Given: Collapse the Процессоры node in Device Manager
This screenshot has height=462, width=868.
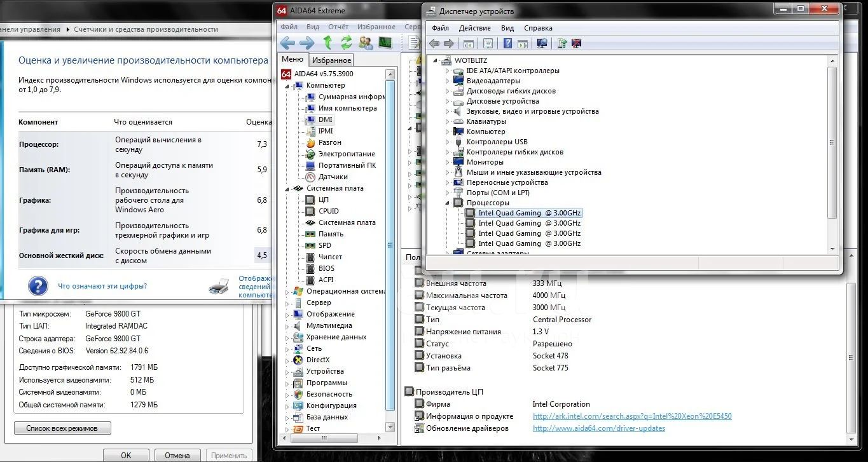Looking at the screenshot, I should tap(447, 203).
